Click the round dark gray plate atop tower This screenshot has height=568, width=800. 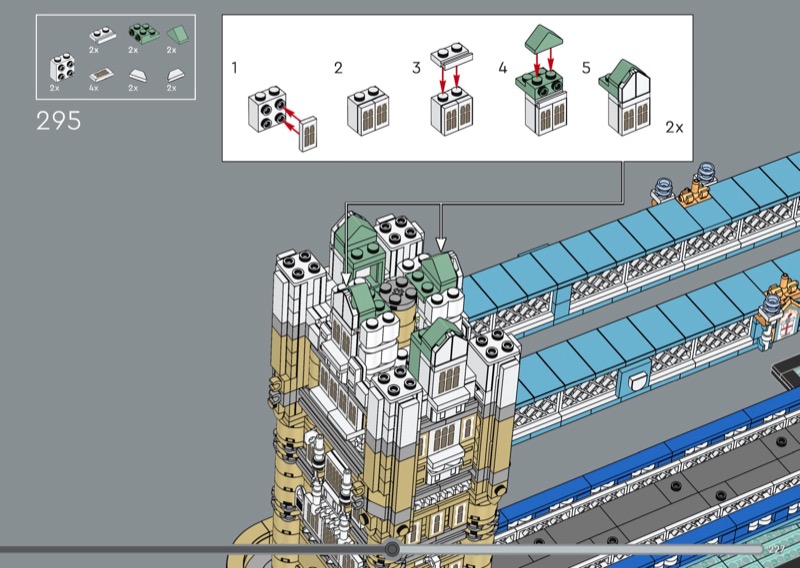pos(398,292)
